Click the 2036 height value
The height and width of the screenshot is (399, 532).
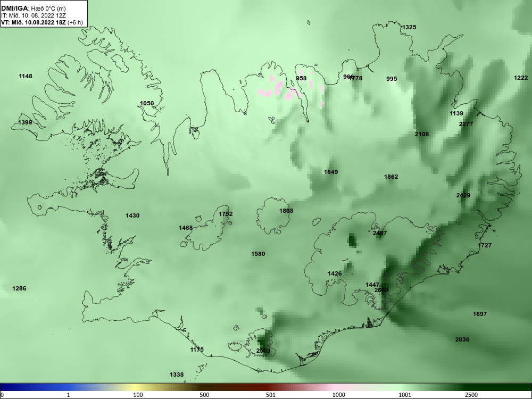coord(462,339)
